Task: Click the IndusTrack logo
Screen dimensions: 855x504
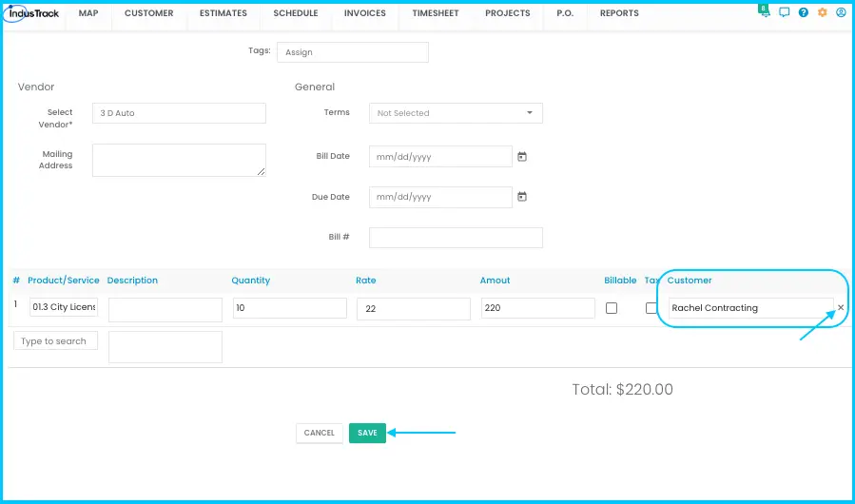Action: 31,13
